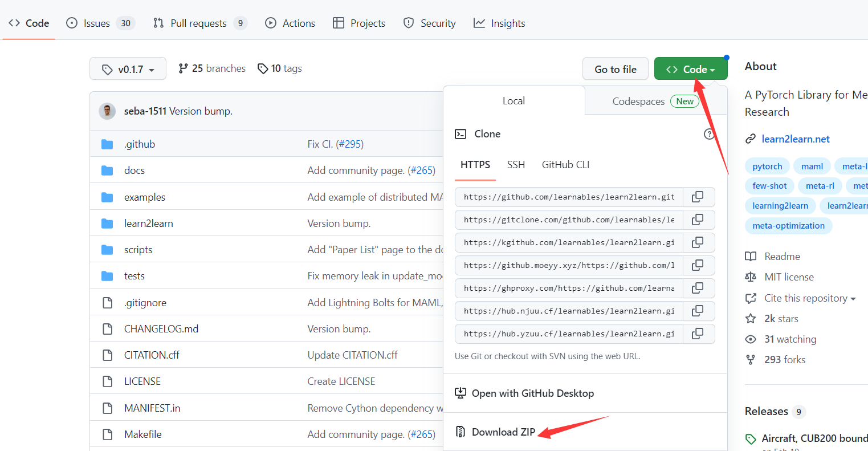This screenshot has height=451, width=868.
Task: Click the meta-rl topic tag
Action: click(x=820, y=186)
